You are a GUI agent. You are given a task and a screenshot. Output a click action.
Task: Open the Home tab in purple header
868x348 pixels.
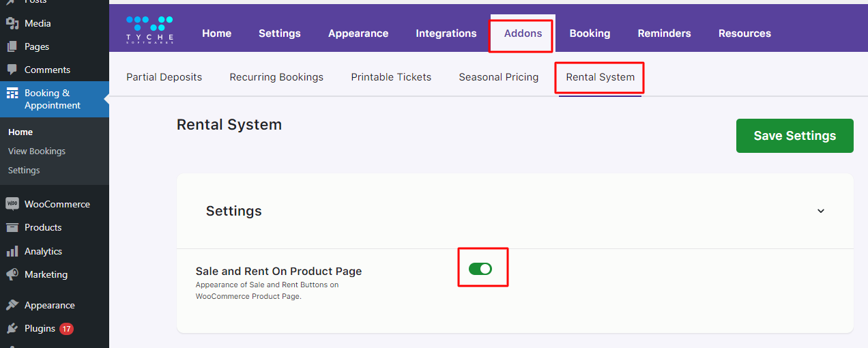217,33
